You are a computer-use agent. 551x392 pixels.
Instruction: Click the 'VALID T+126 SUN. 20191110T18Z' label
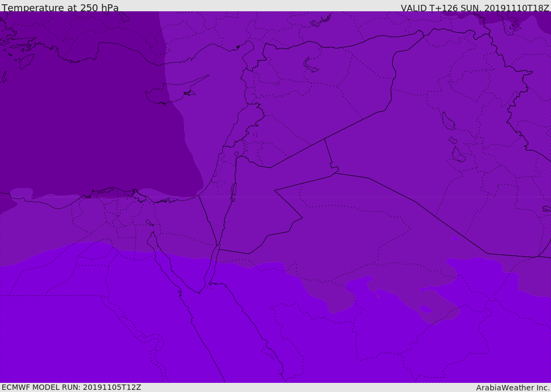(475, 8)
